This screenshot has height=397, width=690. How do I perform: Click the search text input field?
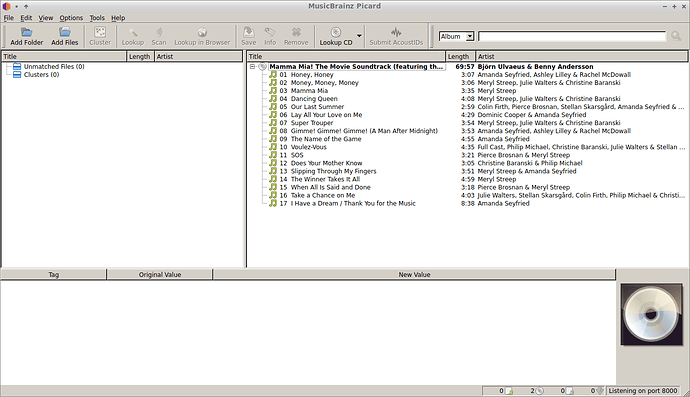coord(572,36)
